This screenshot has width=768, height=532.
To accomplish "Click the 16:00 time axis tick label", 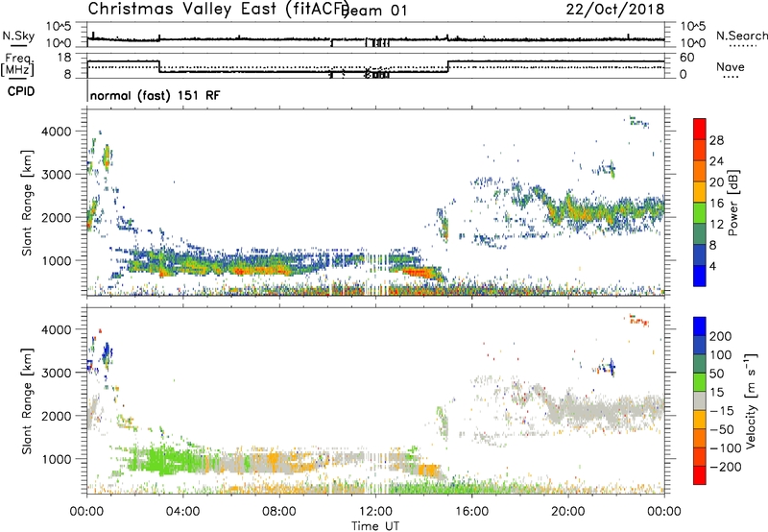I will (x=471, y=512).
